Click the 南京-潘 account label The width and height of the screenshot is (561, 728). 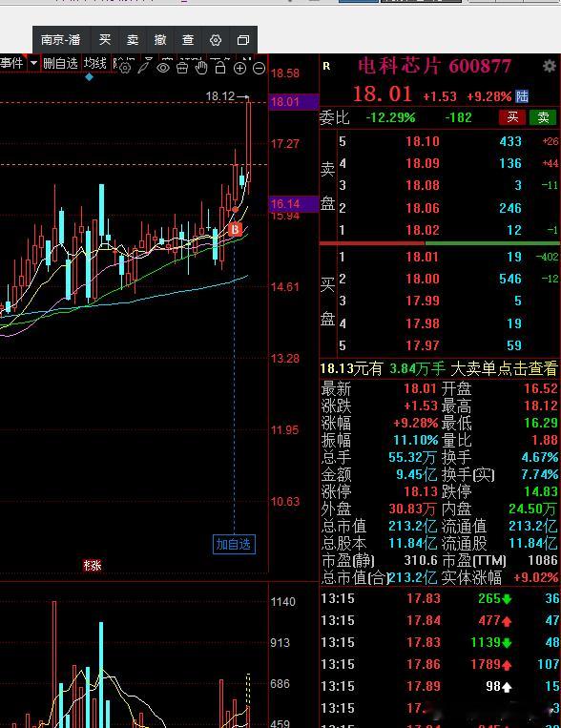click(x=61, y=40)
